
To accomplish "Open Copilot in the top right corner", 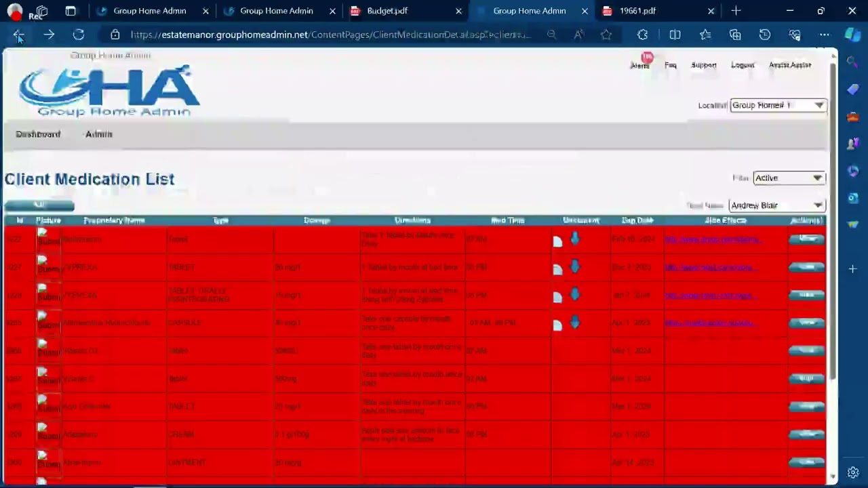I will (x=852, y=35).
